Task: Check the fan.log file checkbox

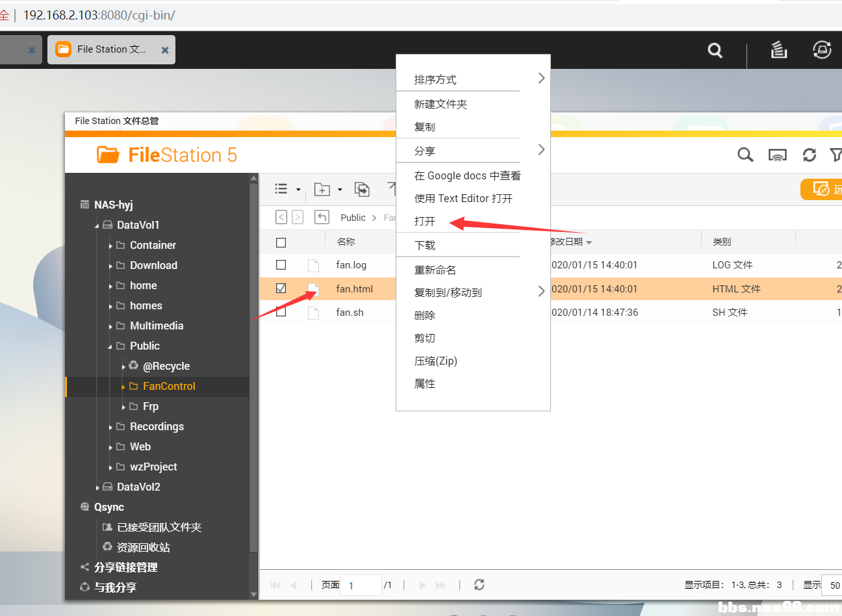Action: point(281,265)
